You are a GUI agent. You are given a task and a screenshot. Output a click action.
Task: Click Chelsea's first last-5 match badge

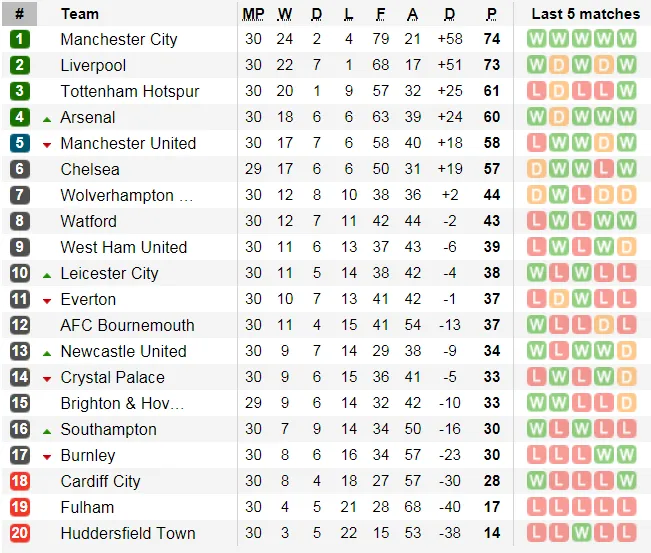click(538, 169)
